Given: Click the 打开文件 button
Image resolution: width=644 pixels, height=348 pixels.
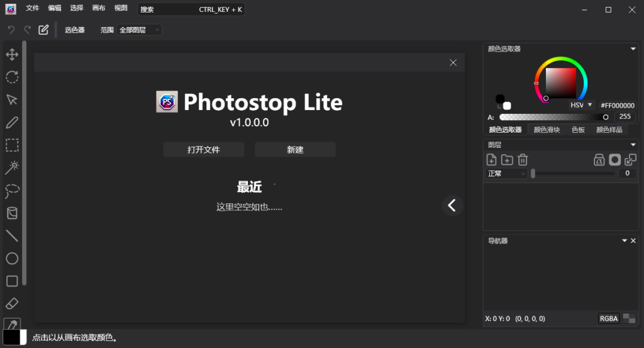Looking at the screenshot, I should pyautogui.click(x=204, y=150).
